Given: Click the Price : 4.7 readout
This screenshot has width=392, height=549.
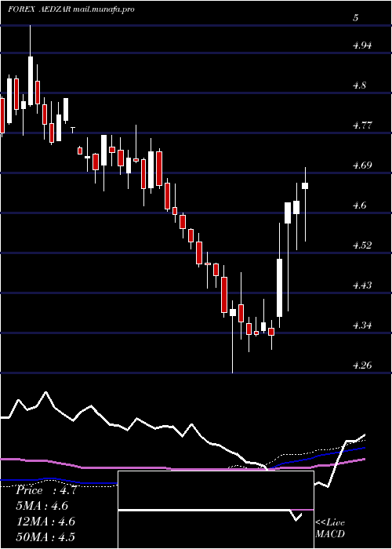Looking at the screenshot, I should coord(46,490).
